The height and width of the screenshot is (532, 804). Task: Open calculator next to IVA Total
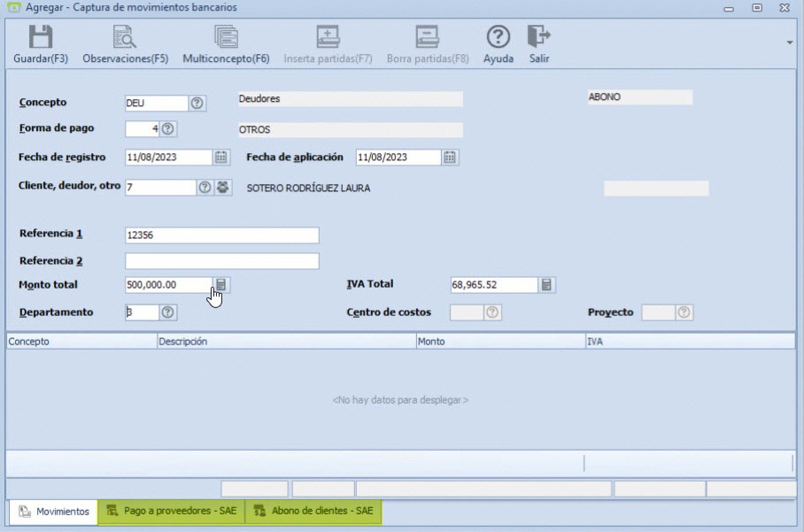point(547,285)
